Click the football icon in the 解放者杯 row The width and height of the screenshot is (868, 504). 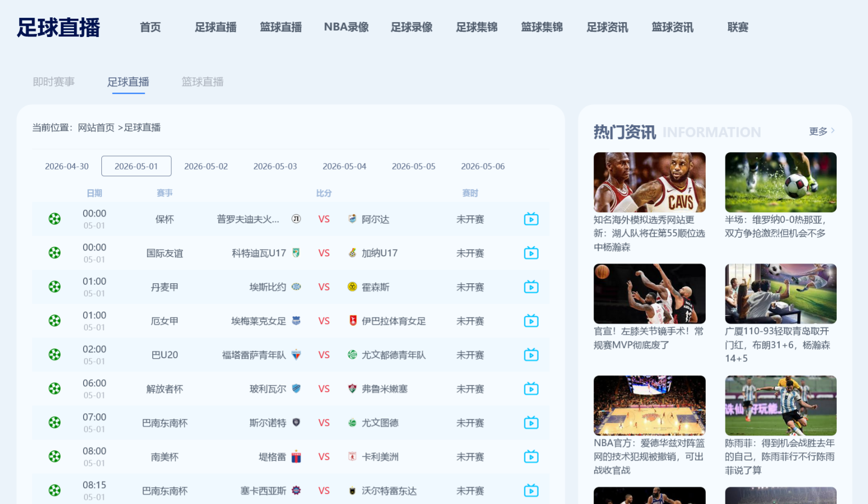[55, 388]
